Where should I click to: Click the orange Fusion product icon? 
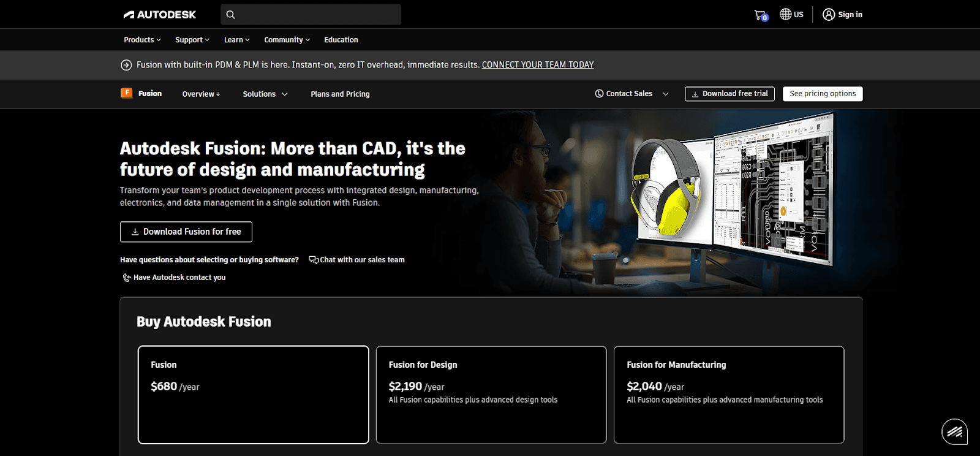click(126, 93)
